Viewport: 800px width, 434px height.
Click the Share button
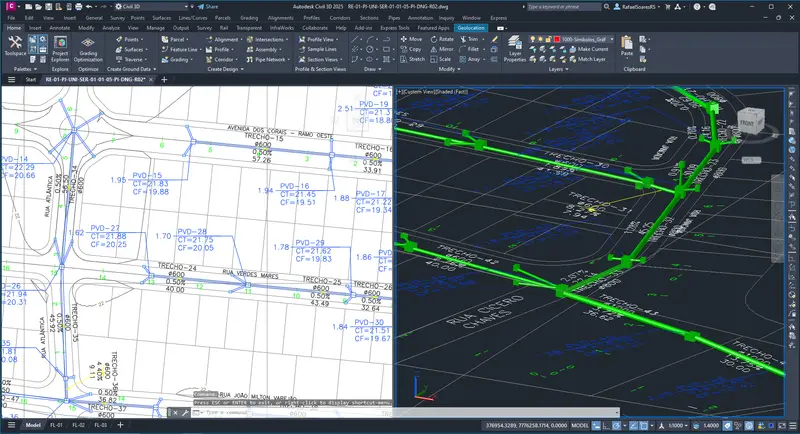208,7
